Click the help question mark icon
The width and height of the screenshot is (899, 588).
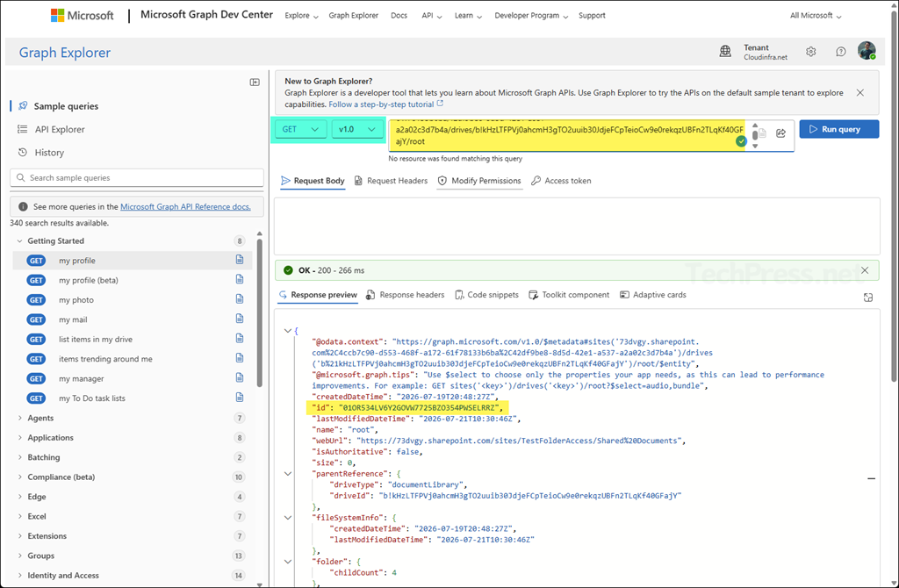[840, 52]
